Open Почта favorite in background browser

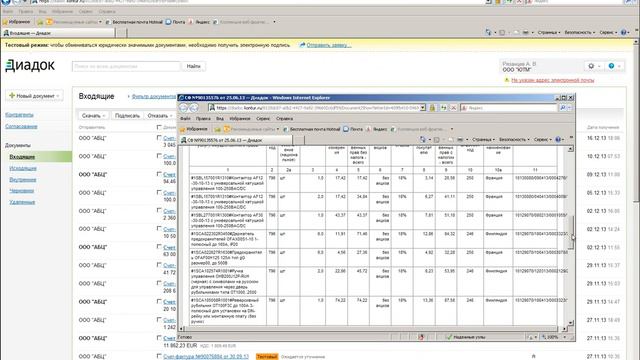175,22
